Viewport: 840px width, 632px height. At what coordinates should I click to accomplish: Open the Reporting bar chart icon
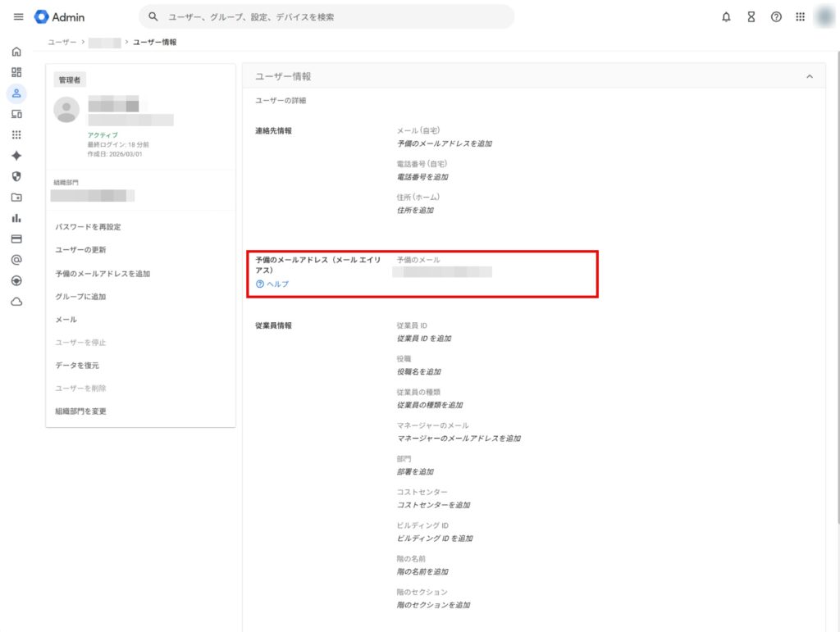pyautogui.click(x=15, y=218)
